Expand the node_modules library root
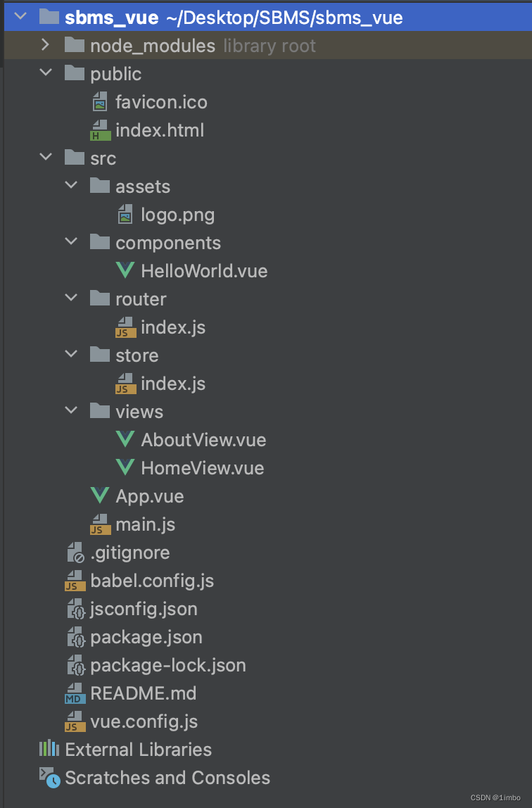This screenshot has width=532, height=808. [45, 45]
